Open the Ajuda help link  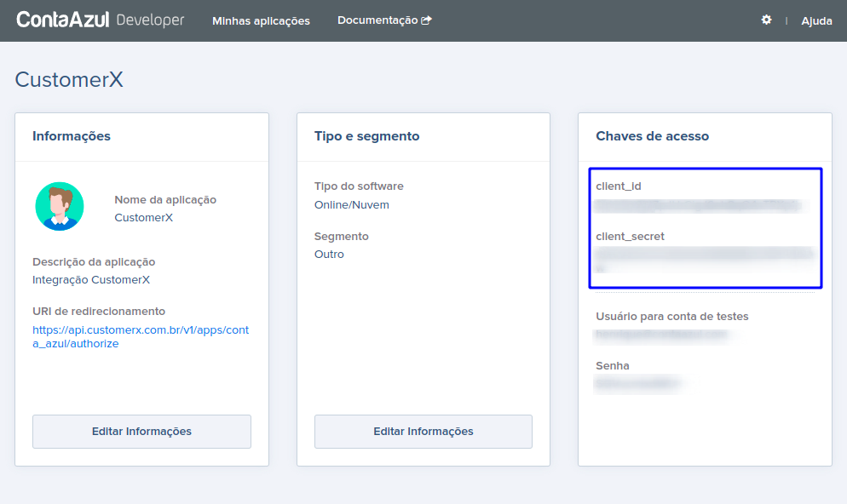[816, 21]
